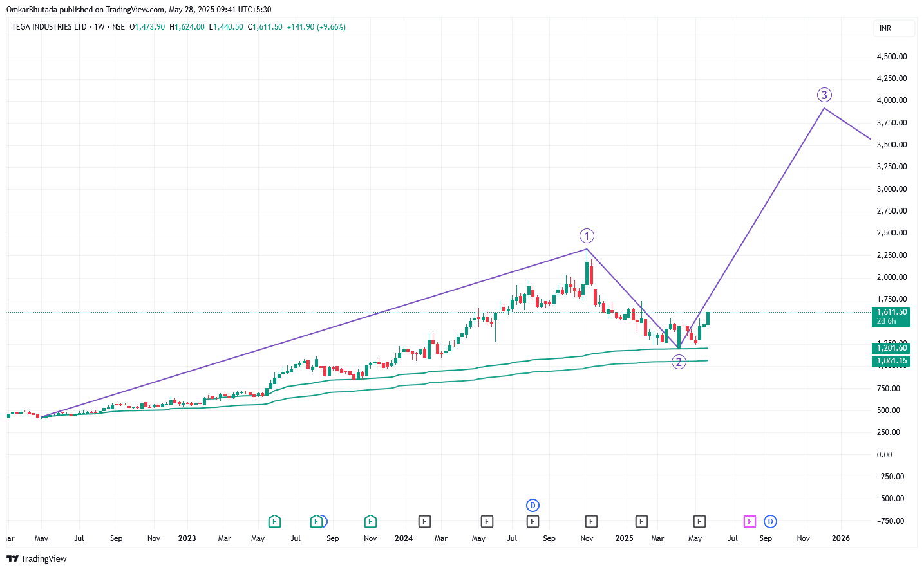Open the pink upcoming earnings marker
The image size is (924, 570).
click(x=750, y=521)
